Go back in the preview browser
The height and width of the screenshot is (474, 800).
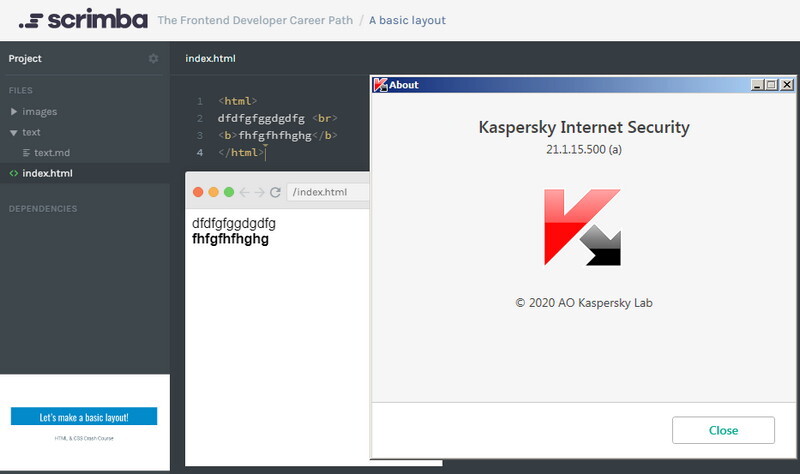pos(244,192)
